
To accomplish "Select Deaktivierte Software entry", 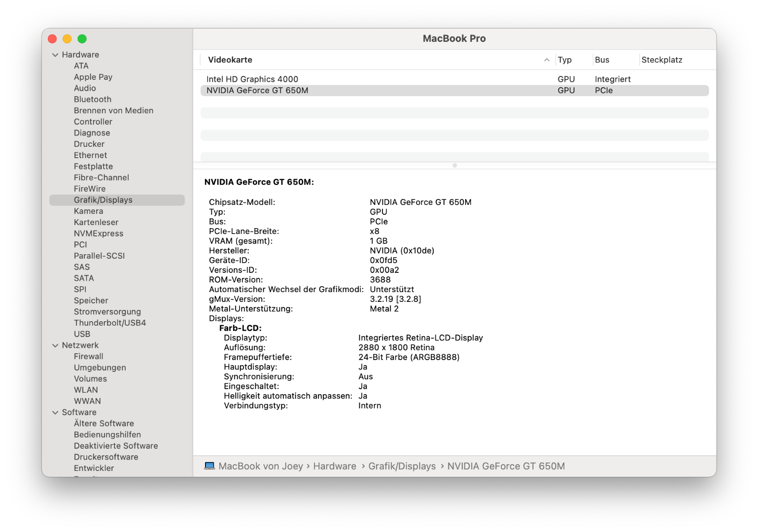I will (x=116, y=446).
